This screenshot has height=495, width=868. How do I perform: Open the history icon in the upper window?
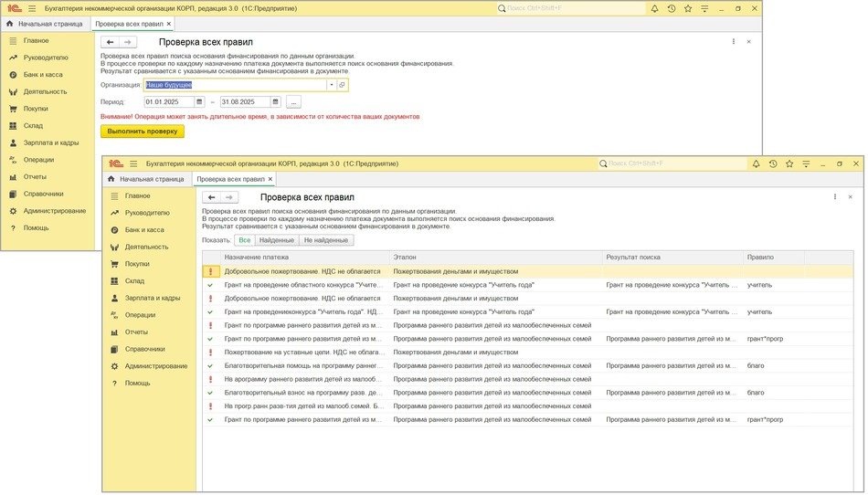(x=672, y=8)
